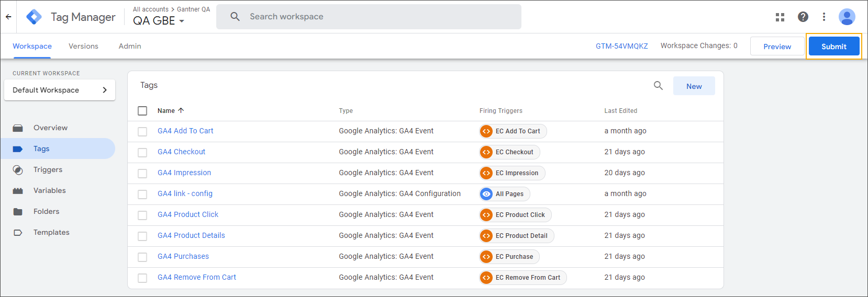868x297 pixels.
Task: Select the Triggers sidebar label
Action: 48,170
